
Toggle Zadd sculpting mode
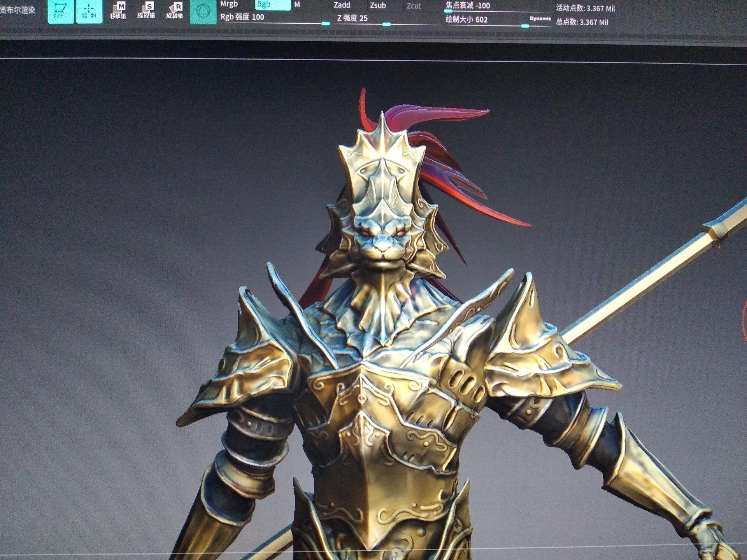click(x=342, y=5)
